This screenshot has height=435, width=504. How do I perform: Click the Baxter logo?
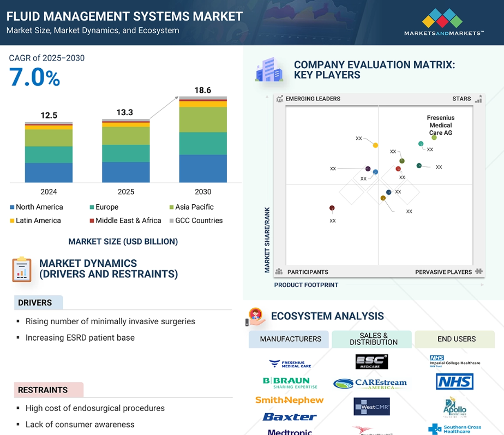tap(290, 417)
